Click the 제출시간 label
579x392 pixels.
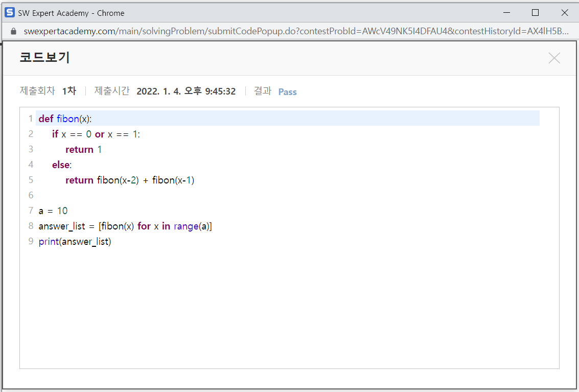(112, 90)
